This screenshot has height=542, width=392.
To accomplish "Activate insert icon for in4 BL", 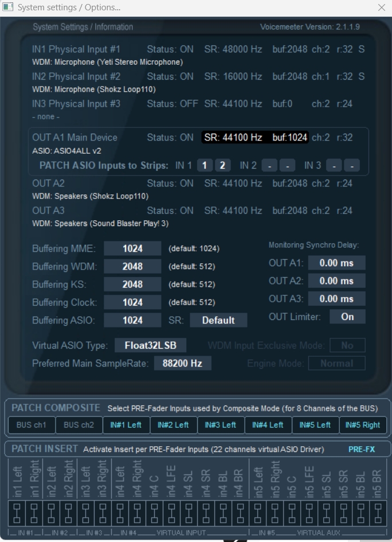I will [x=223, y=513].
